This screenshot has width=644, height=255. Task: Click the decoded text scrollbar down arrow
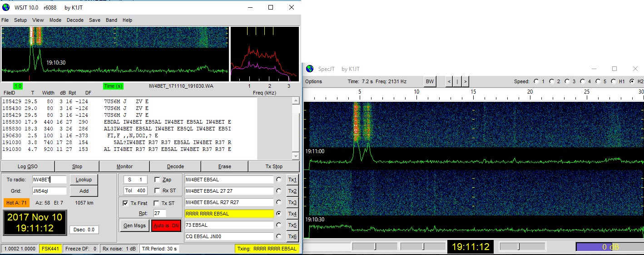(x=296, y=156)
